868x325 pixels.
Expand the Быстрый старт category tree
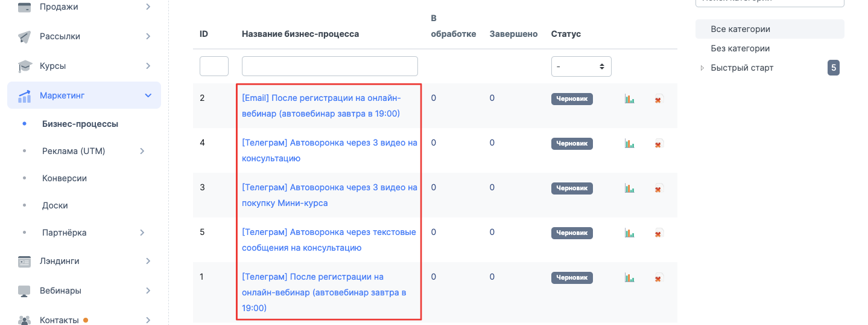click(702, 68)
